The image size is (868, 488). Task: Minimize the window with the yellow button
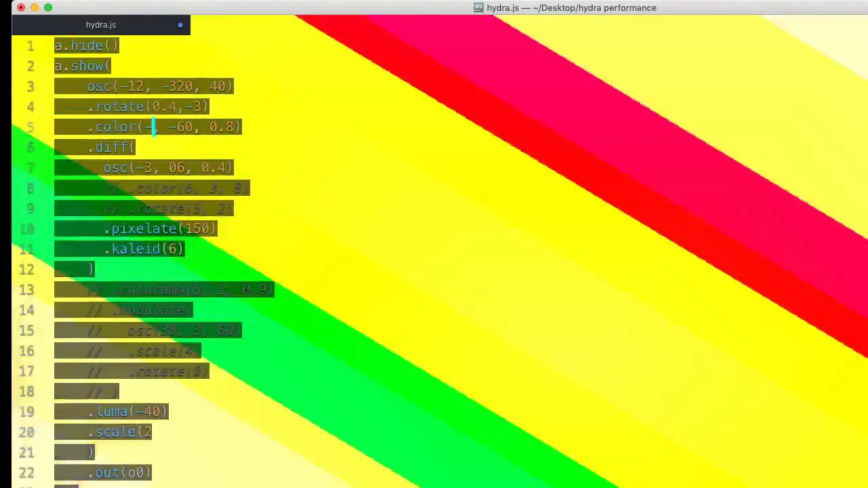(x=35, y=7)
